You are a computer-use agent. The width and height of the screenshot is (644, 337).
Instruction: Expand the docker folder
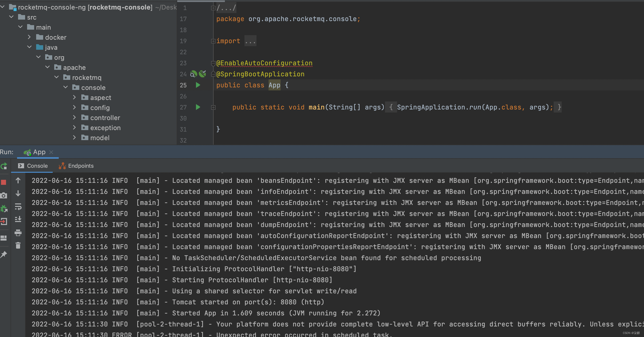(x=29, y=37)
